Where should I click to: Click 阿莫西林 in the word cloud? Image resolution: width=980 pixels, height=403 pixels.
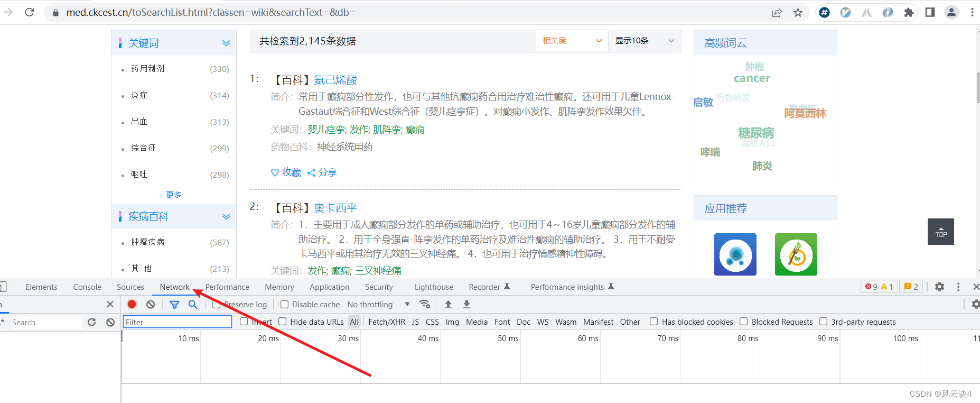[x=805, y=113]
